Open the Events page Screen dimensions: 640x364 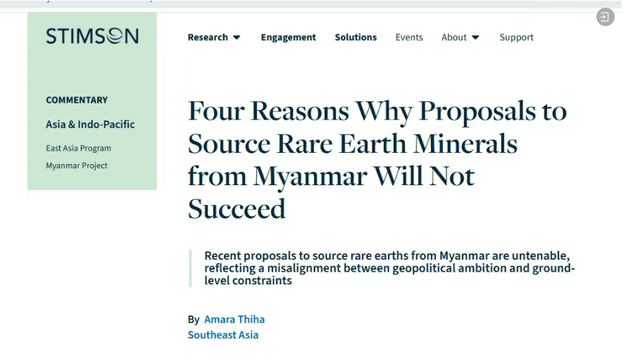click(409, 37)
